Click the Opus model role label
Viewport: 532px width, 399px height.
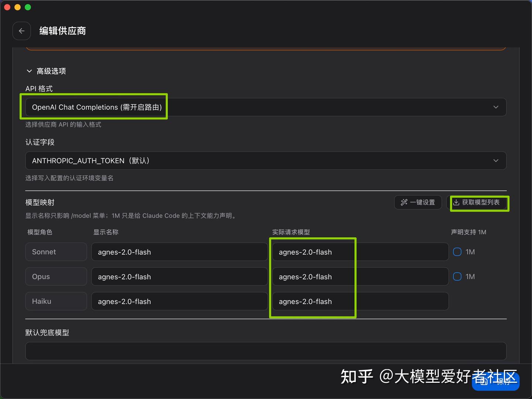point(56,276)
